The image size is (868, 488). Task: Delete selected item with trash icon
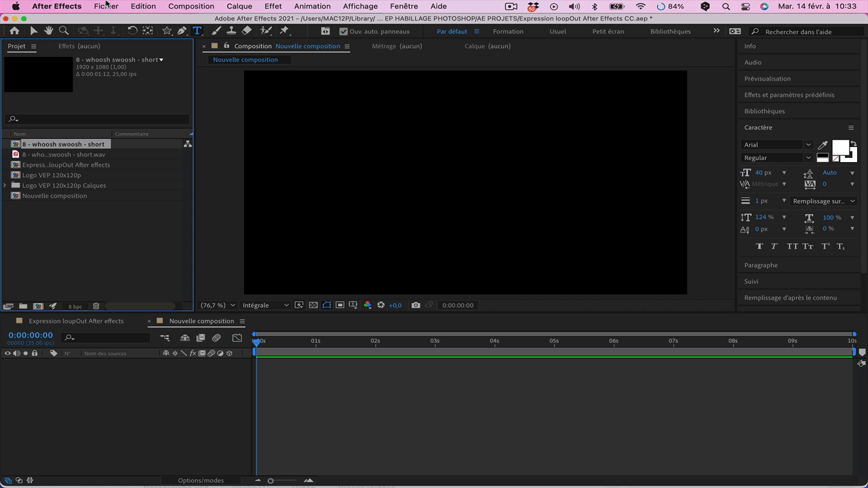tap(96, 306)
